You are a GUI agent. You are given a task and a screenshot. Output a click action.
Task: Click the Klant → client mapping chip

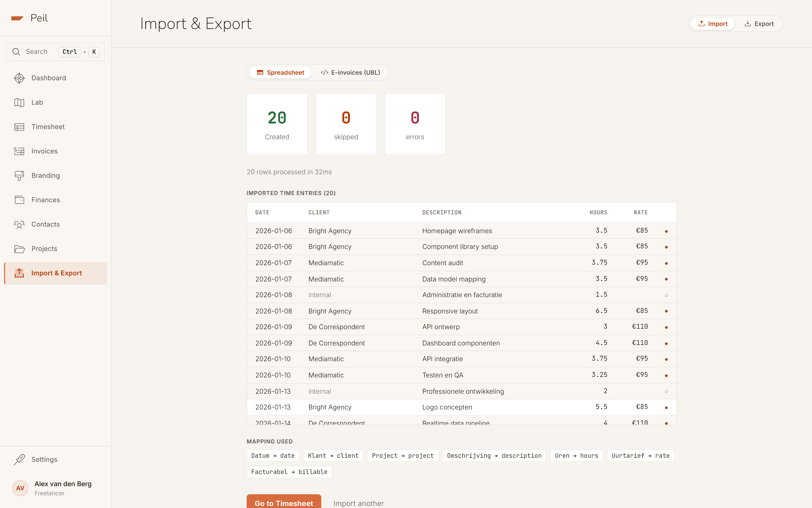tap(333, 456)
